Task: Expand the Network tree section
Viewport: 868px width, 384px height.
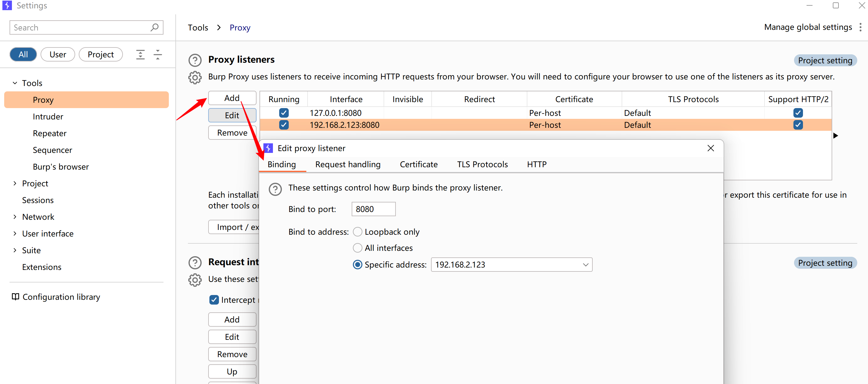Action: click(15, 216)
